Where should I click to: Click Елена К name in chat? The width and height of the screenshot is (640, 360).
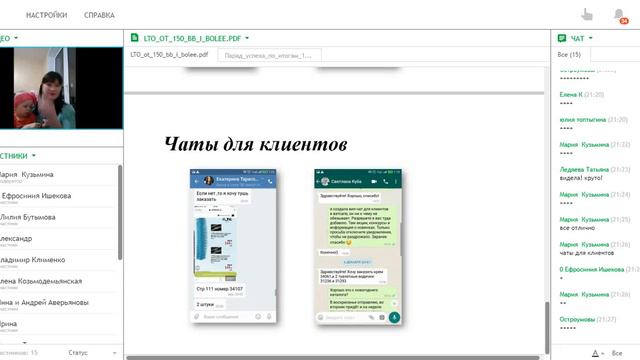tap(571, 94)
